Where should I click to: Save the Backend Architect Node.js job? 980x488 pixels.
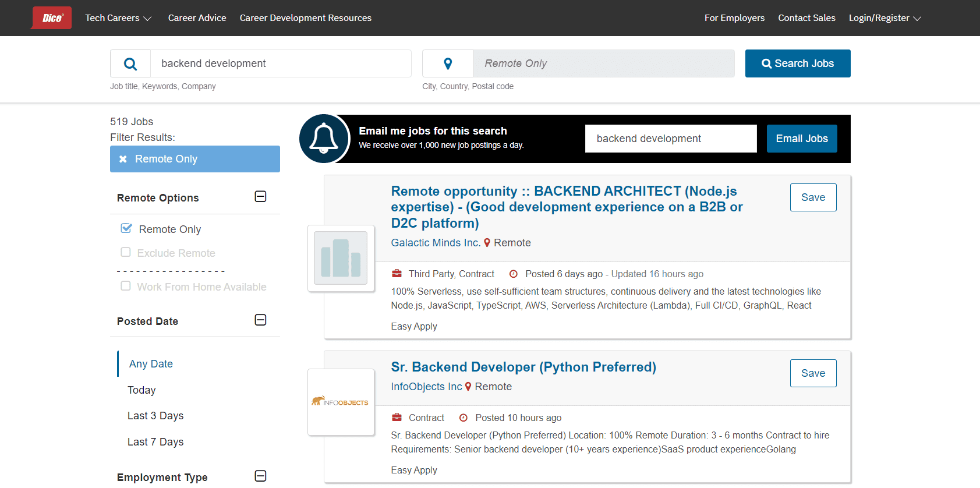[x=813, y=197]
